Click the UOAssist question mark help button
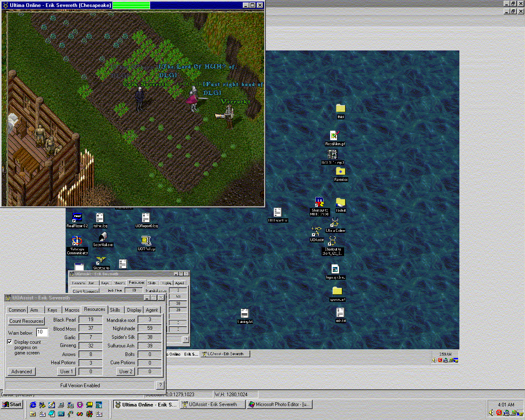 click(x=160, y=385)
